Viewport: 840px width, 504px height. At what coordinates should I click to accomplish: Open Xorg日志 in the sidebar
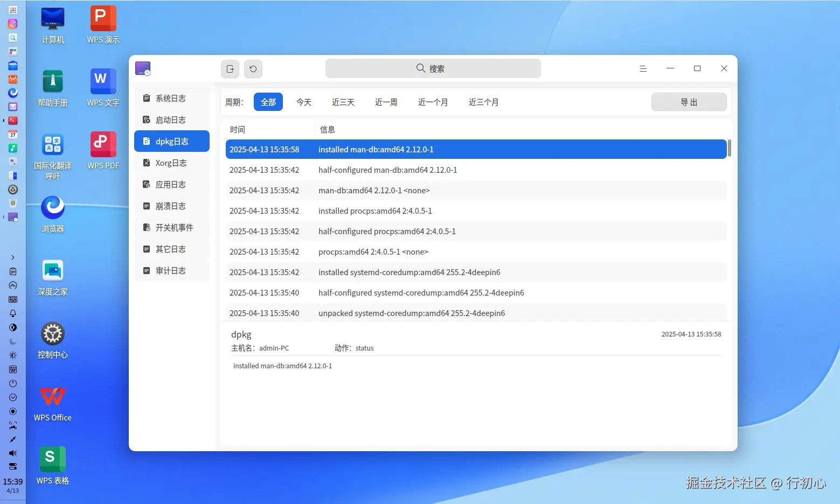pyautogui.click(x=172, y=163)
